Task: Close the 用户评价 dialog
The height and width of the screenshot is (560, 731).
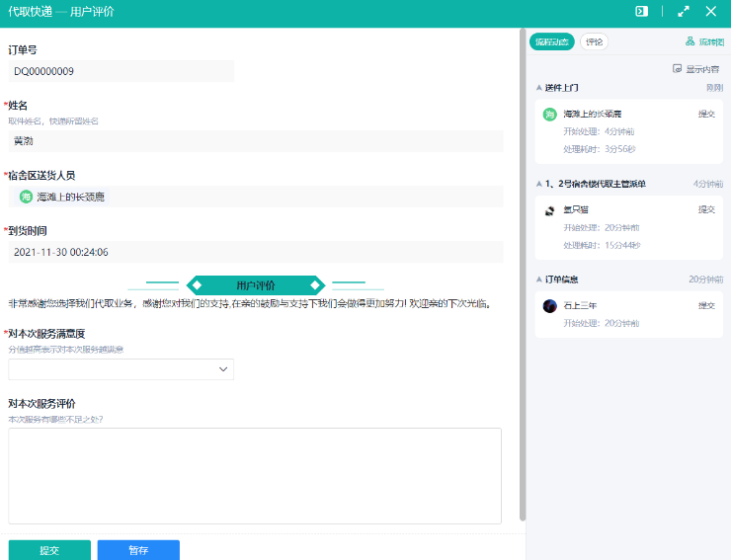Action: tap(711, 12)
